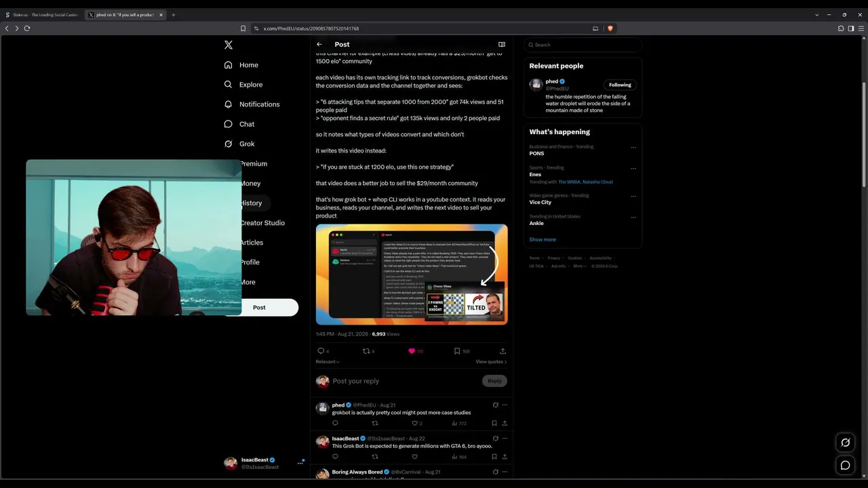Open more options on phed's reply
Screen dimensions: 868x488
click(x=505, y=405)
